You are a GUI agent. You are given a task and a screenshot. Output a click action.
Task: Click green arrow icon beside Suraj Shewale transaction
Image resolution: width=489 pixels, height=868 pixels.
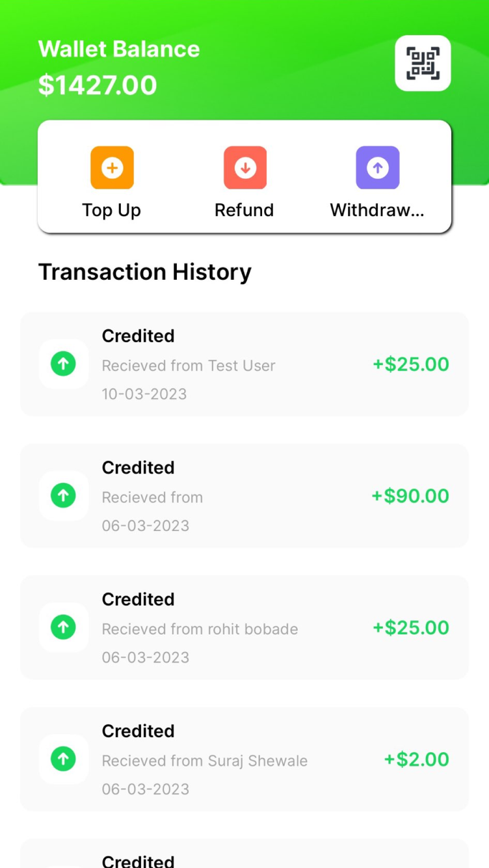(63, 759)
